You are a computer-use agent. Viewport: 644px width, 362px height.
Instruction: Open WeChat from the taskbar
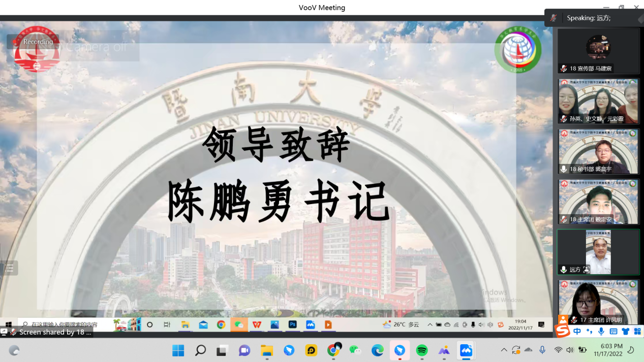[x=355, y=350]
